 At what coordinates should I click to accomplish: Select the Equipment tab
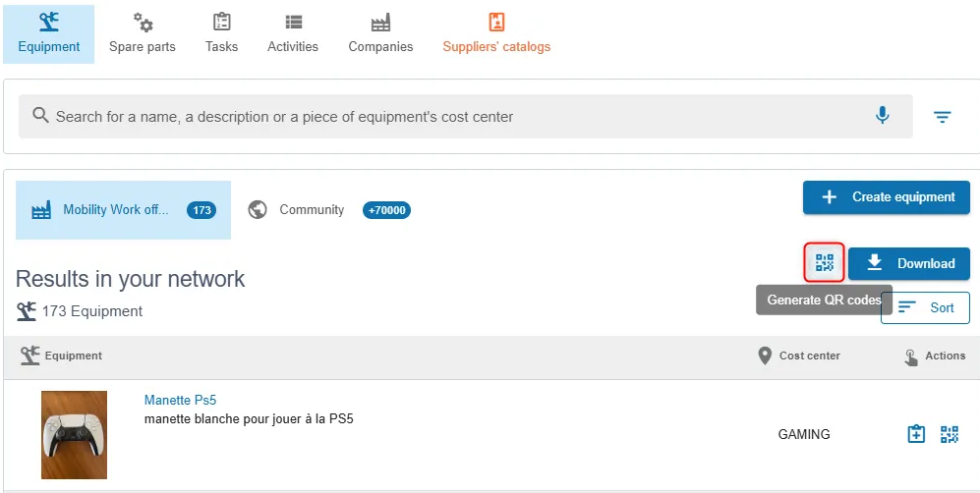click(49, 34)
